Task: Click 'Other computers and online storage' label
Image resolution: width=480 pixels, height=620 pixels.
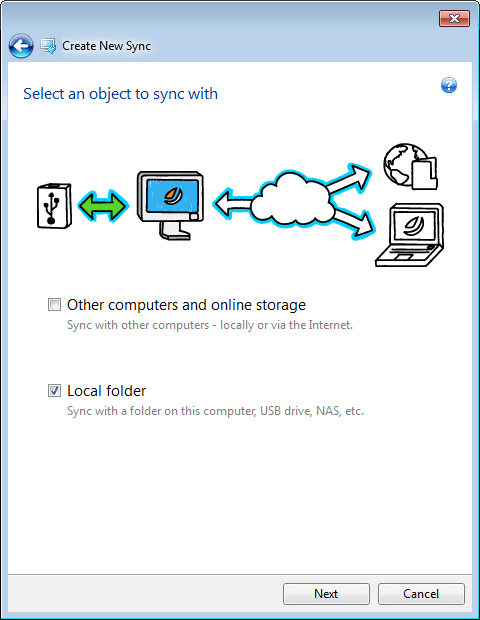Action: (x=186, y=305)
